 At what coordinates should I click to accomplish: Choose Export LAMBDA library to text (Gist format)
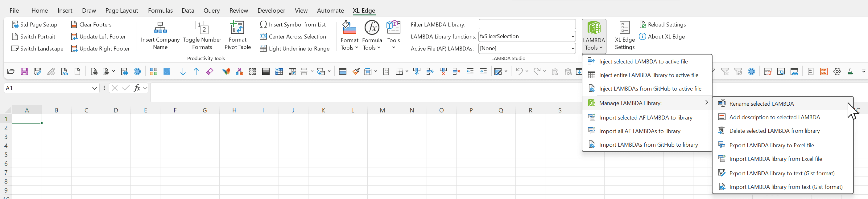(783, 173)
